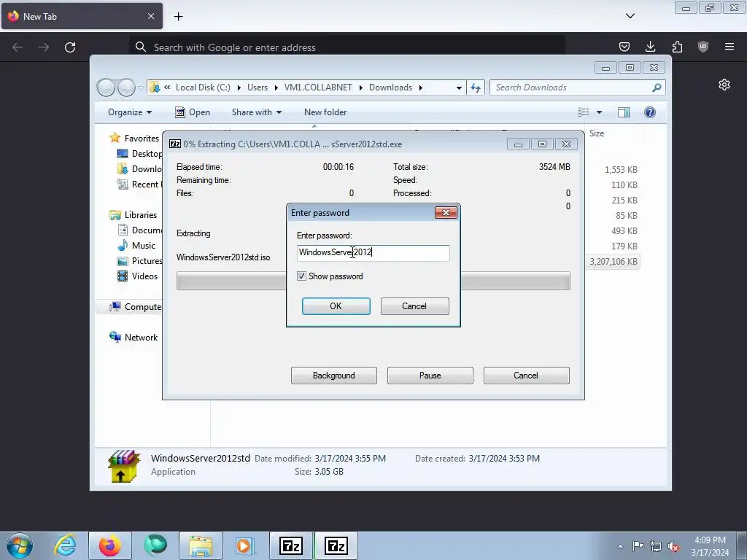
Task: Select Users in the breadcrumb path
Action: tap(258, 87)
